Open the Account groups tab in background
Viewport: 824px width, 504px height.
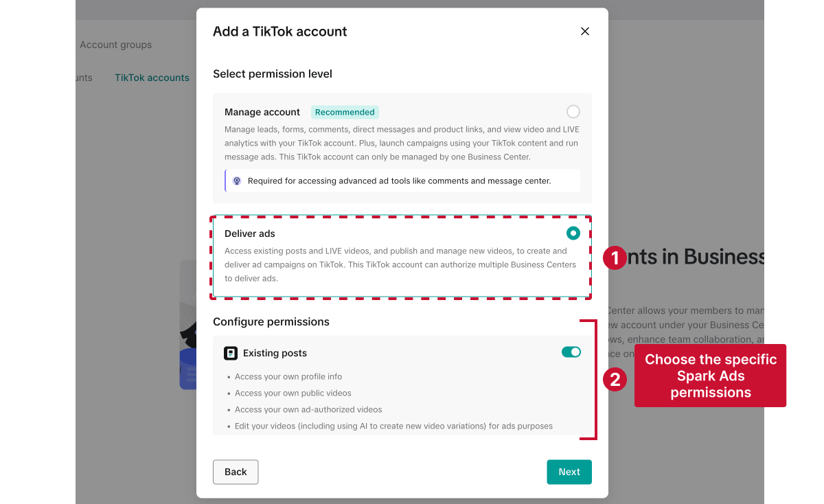pos(115,45)
